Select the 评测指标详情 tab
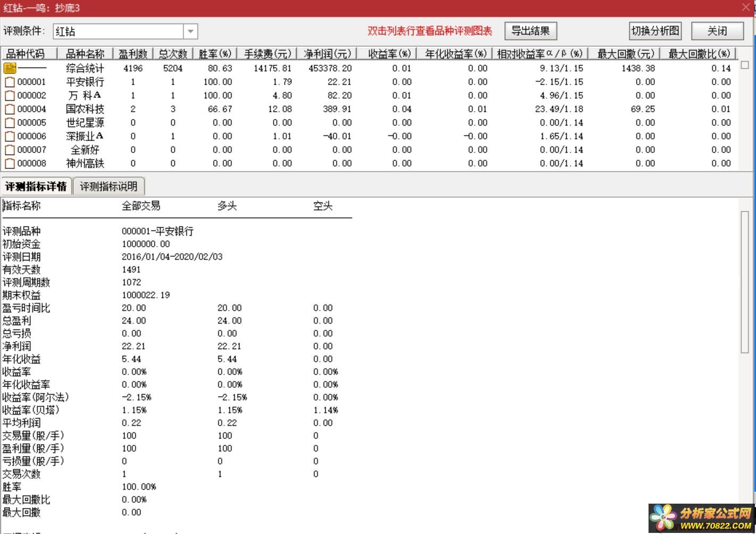This screenshot has height=534, width=756. pyautogui.click(x=37, y=186)
